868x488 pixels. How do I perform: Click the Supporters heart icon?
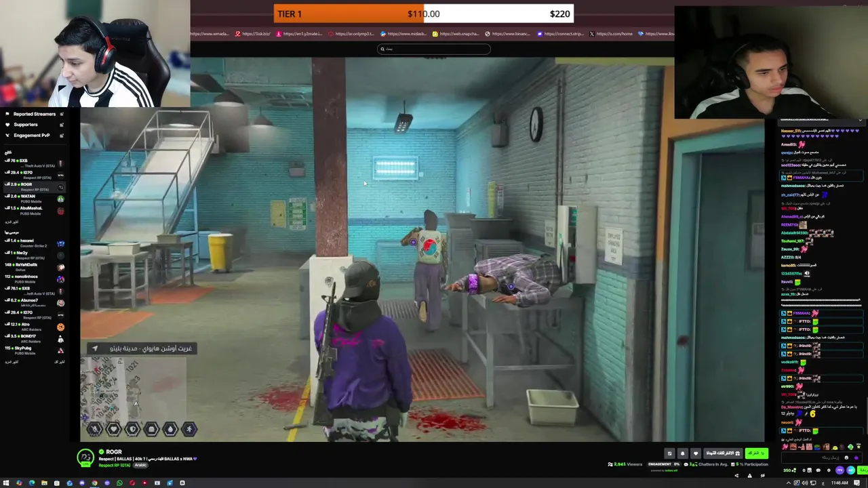[7, 125]
